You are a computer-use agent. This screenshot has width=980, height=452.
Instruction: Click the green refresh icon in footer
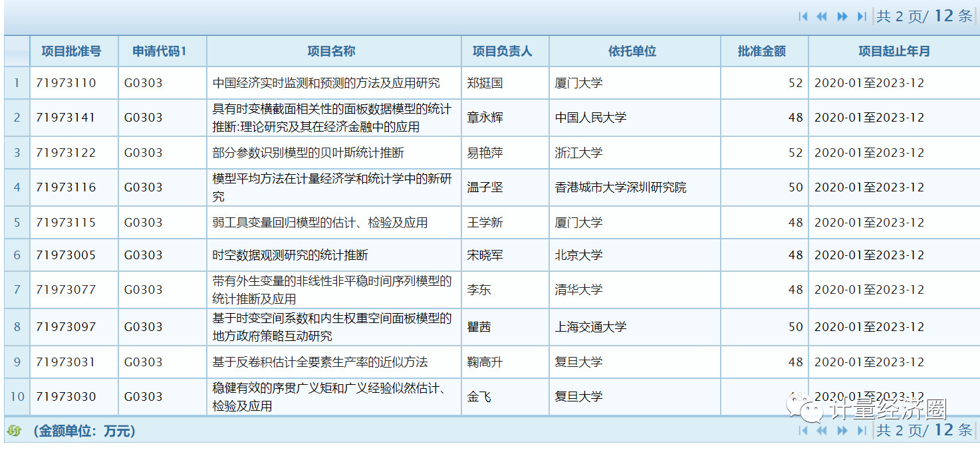[14, 431]
